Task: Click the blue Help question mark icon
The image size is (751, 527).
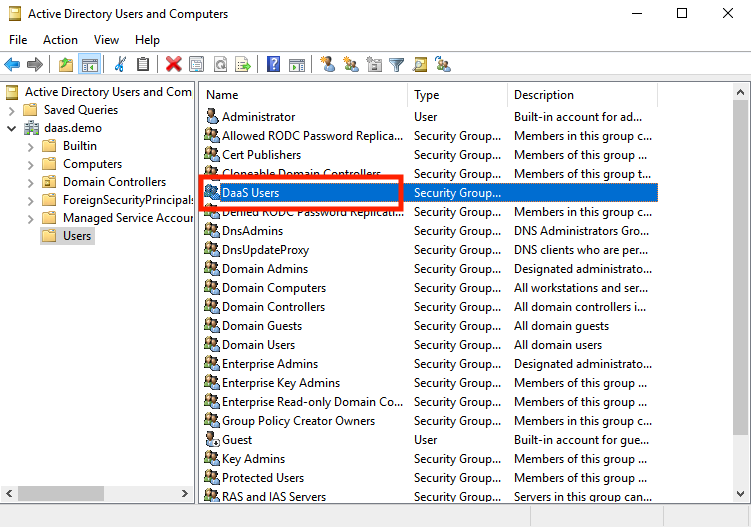Action: point(273,64)
